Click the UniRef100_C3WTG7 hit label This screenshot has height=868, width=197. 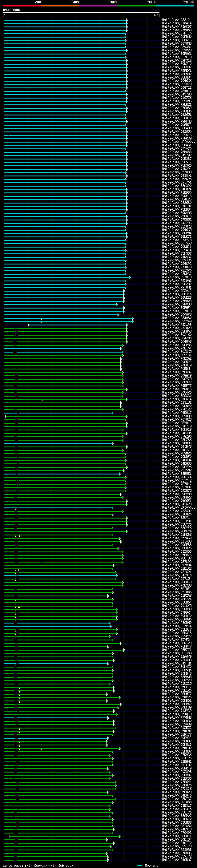[x=177, y=799]
